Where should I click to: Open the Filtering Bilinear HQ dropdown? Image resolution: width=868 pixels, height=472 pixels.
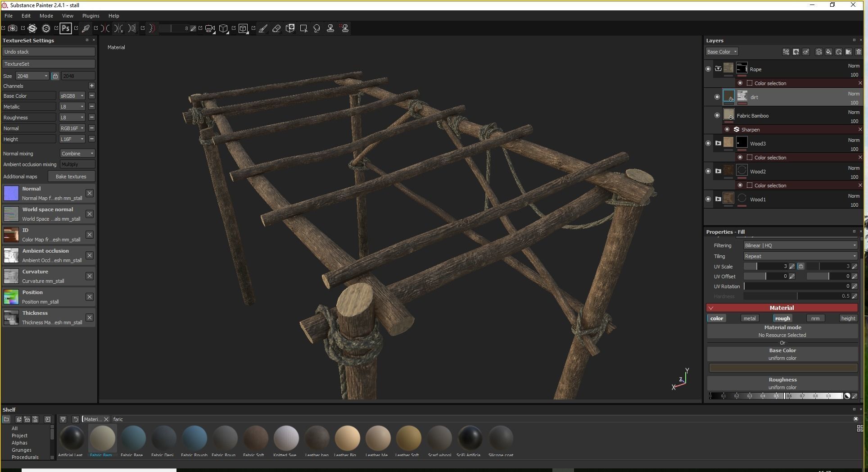click(800, 245)
